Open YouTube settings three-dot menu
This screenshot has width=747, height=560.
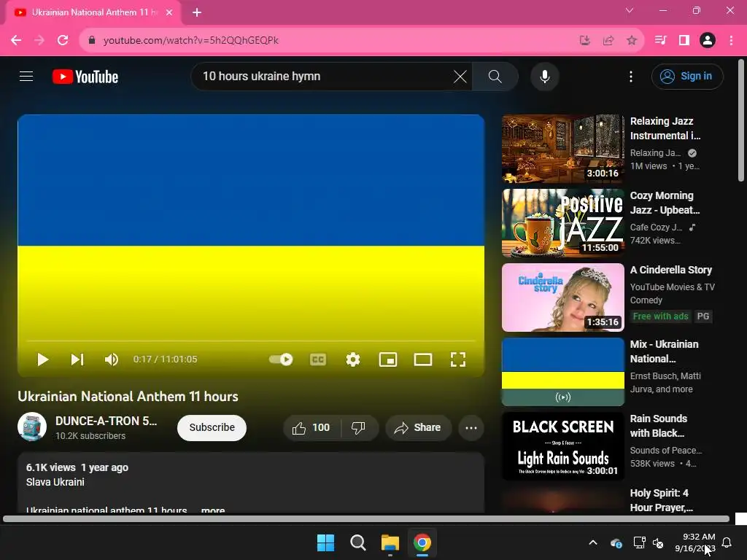(631, 76)
